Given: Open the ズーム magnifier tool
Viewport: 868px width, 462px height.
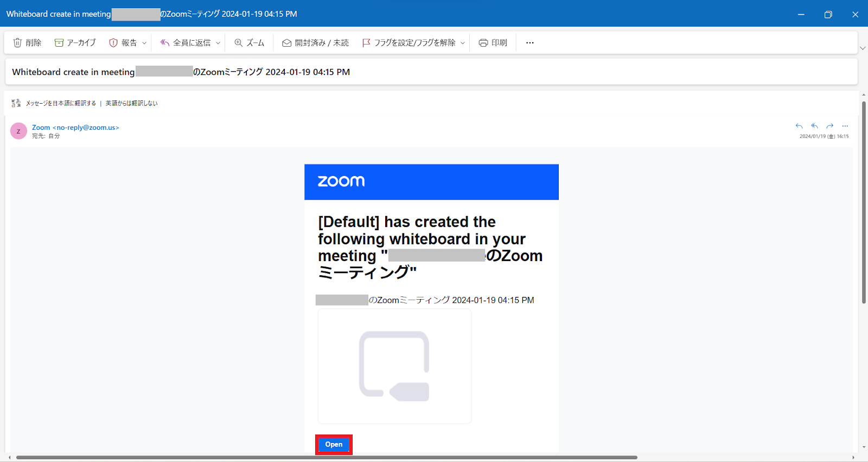Looking at the screenshot, I should (x=250, y=42).
